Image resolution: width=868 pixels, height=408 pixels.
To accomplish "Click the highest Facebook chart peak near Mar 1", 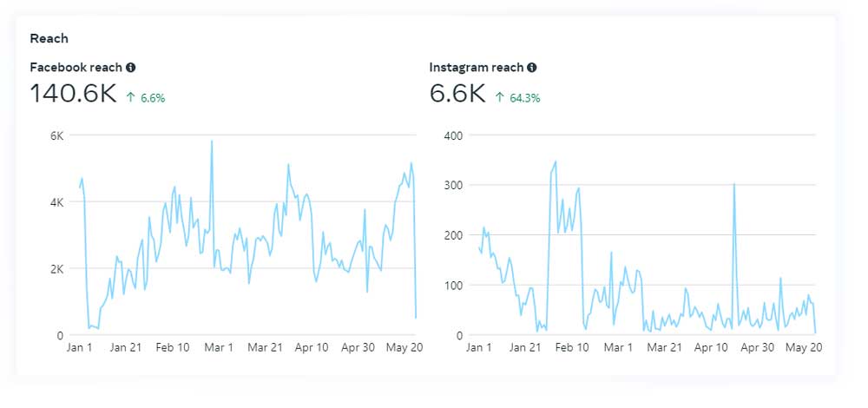I will tap(211, 141).
